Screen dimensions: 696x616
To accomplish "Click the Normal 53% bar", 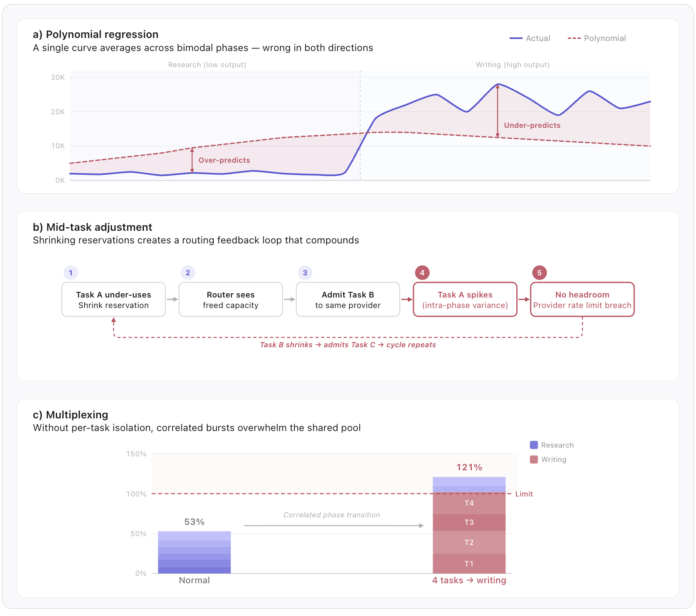I will [194, 552].
